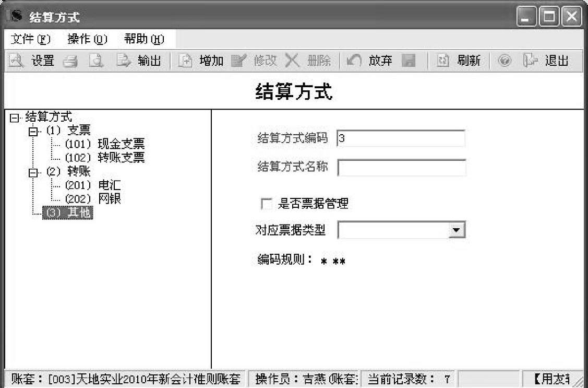This screenshot has width=588, height=388.
Task: Open the 设置 (settings) toolbar icon
Action: click(x=16, y=61)
